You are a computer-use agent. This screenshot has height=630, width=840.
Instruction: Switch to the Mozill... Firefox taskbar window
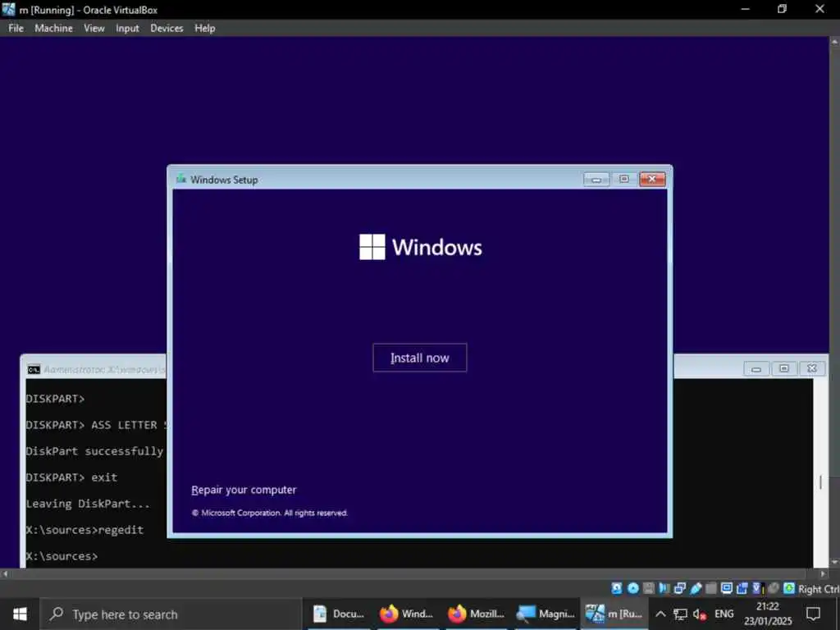coord(476,614)
